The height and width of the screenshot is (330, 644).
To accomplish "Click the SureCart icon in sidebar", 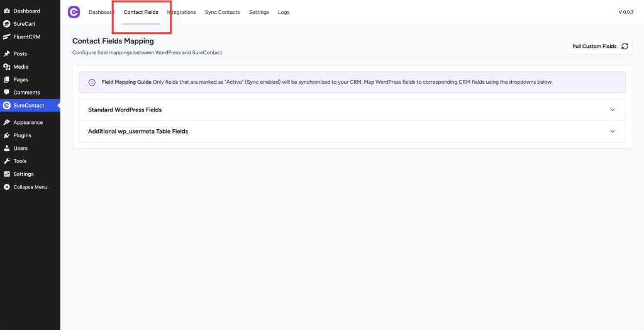I will [6, 24].
